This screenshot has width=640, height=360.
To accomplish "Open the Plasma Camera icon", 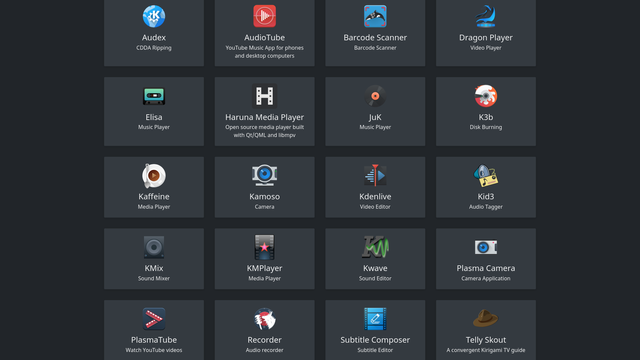I will (486, 247).
